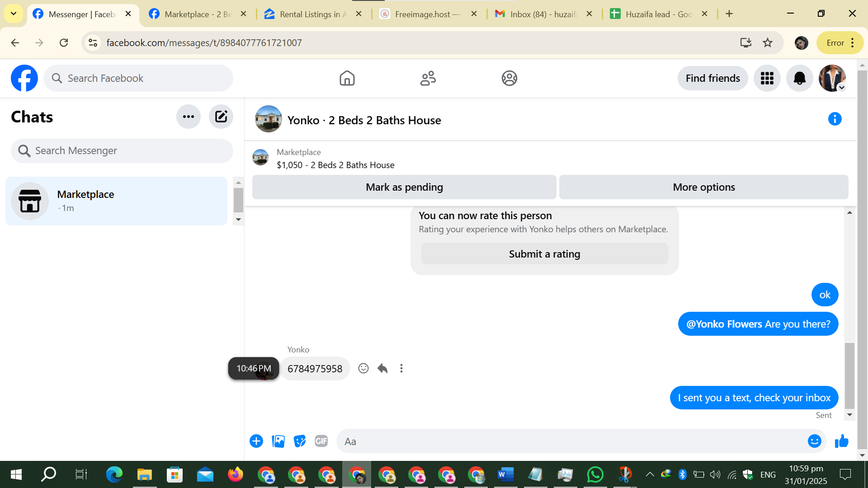Open conversation information panel

835,119
